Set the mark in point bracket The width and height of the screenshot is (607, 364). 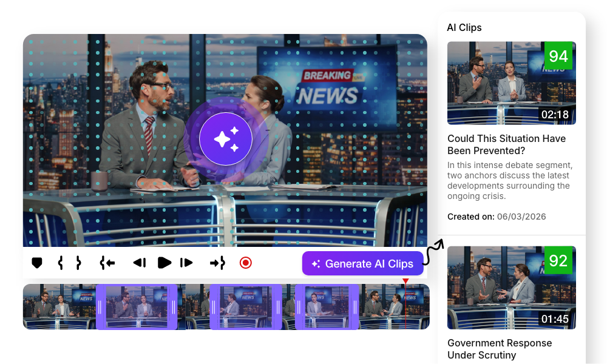tap(61, 263)
